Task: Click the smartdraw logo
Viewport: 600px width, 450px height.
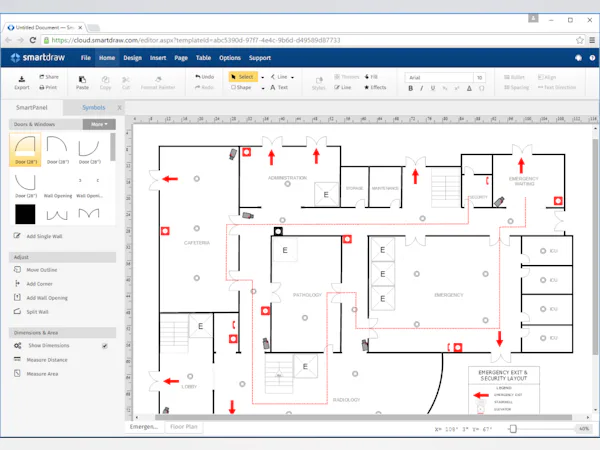Action: [38, 58]
